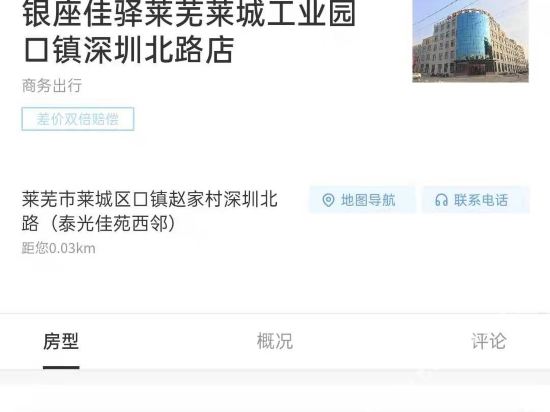
Task: Tap the distance text 距您0.03km
Action: (59, 248)
